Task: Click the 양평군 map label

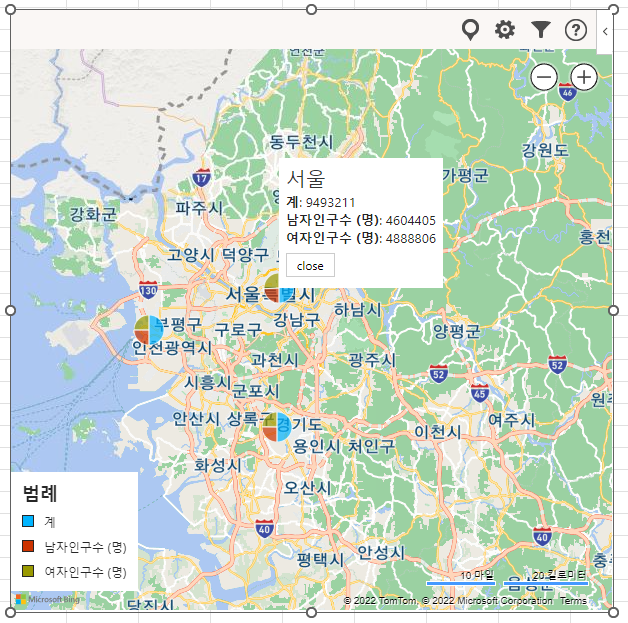Action: point(457,331)
